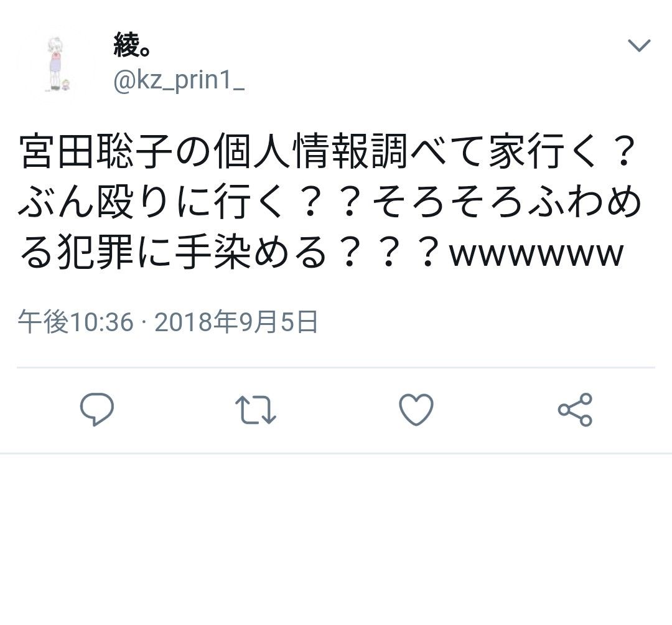
Task: Click the 午後10:36 timestamp
Action: [x=75, y=322]
